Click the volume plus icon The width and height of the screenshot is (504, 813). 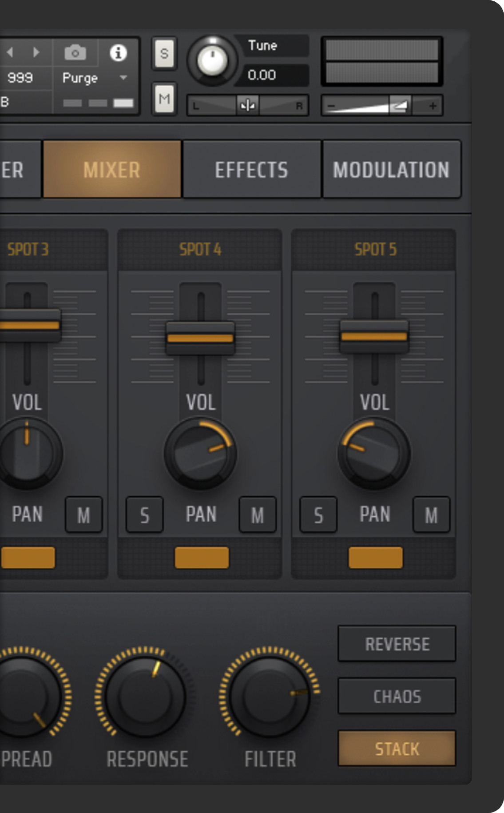coord(433,106)
